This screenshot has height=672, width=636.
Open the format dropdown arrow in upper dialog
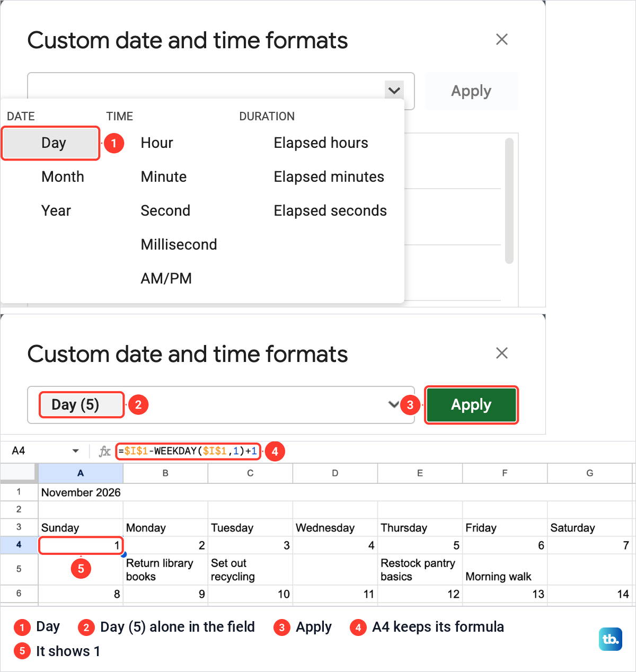(394, 90)
